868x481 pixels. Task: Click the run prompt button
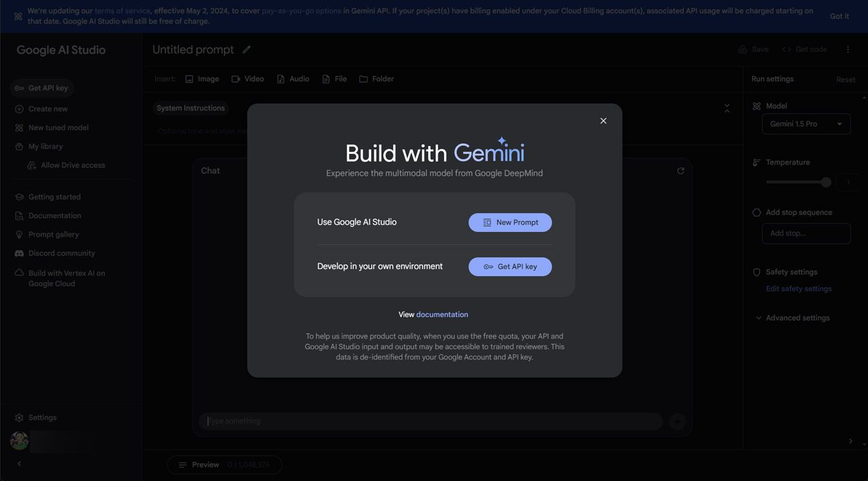(677, 421)
